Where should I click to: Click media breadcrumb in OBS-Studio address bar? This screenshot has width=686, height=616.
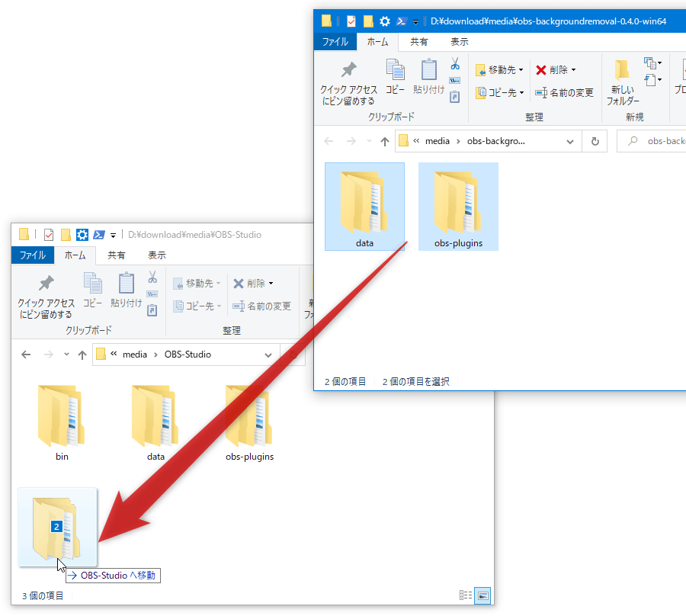click(x=134, y=355)
